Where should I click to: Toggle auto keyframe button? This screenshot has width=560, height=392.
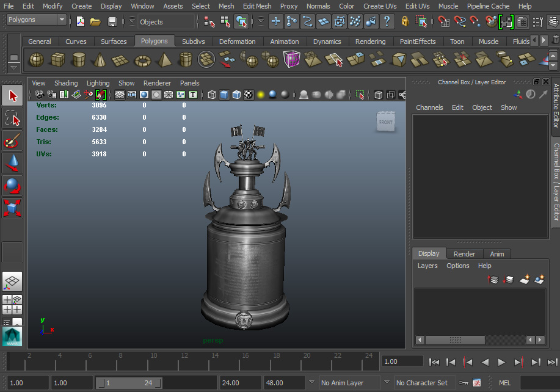point(463,383)
